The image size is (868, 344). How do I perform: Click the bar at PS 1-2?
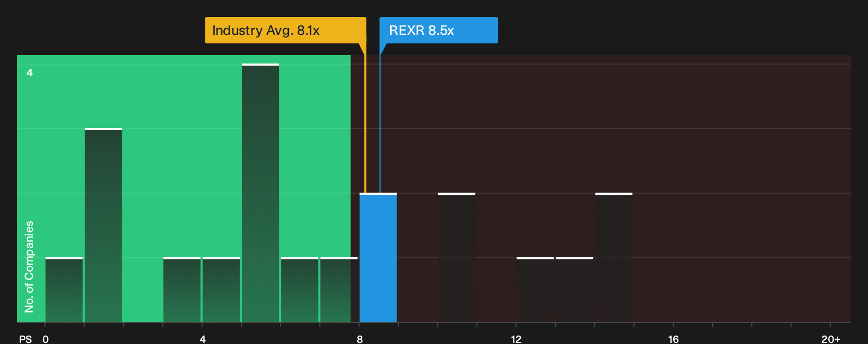(x=103, y=225)
